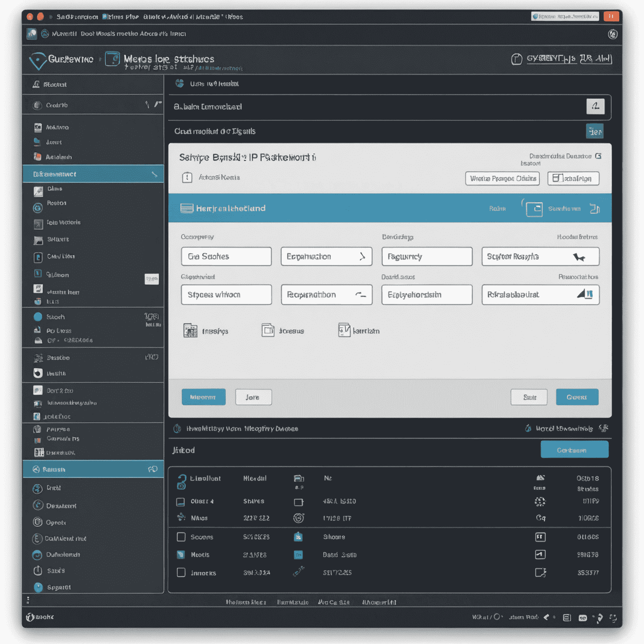Viewport: 644px width, 644px height.
Task: Click the gear icon in the Oliasr row
Action: [540, 501]
